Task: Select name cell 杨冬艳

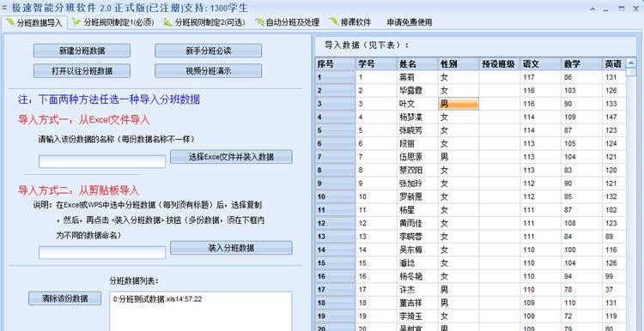Action: point(417,276)
